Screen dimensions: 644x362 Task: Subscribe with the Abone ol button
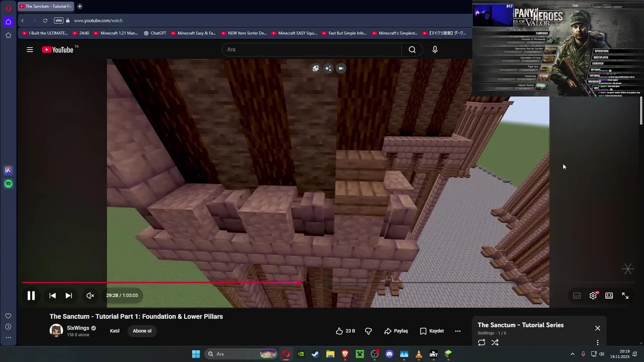point(142,331)
